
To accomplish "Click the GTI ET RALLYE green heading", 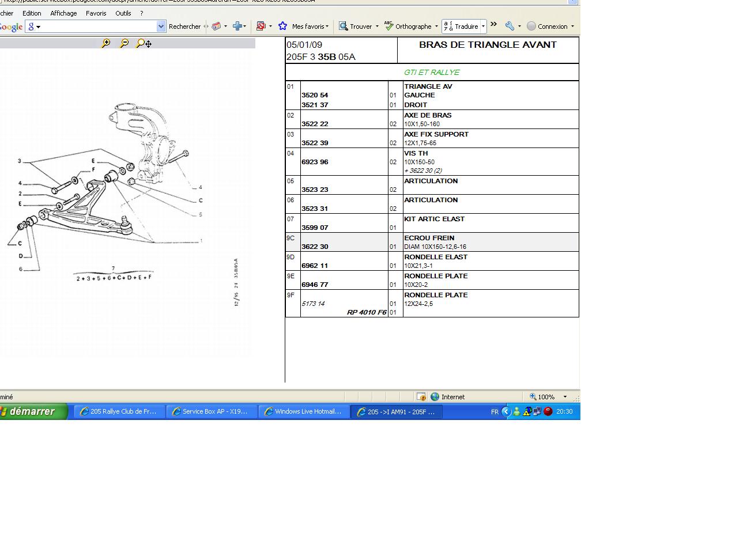I will (x=432, y=72).
